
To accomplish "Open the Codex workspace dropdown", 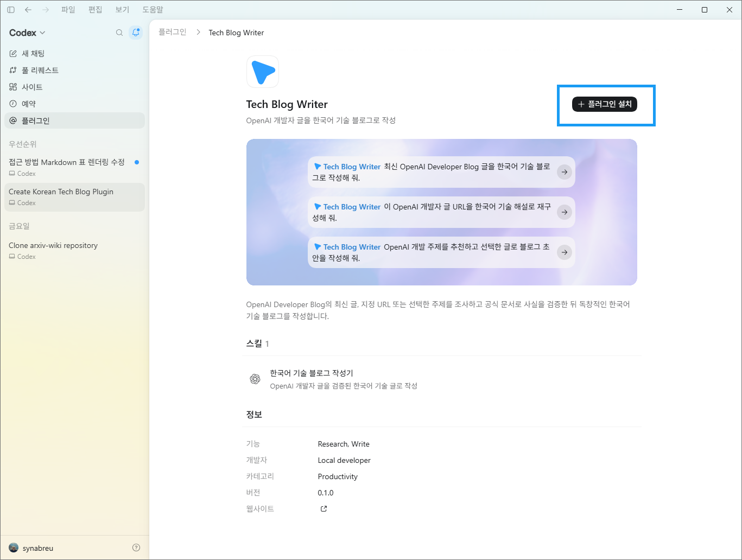I will [x=27, y=33].
